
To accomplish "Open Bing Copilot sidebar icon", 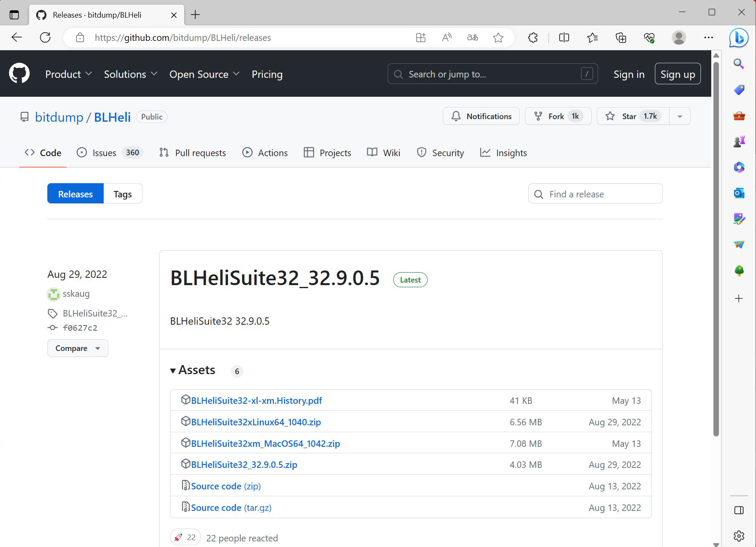I will 739,38.
